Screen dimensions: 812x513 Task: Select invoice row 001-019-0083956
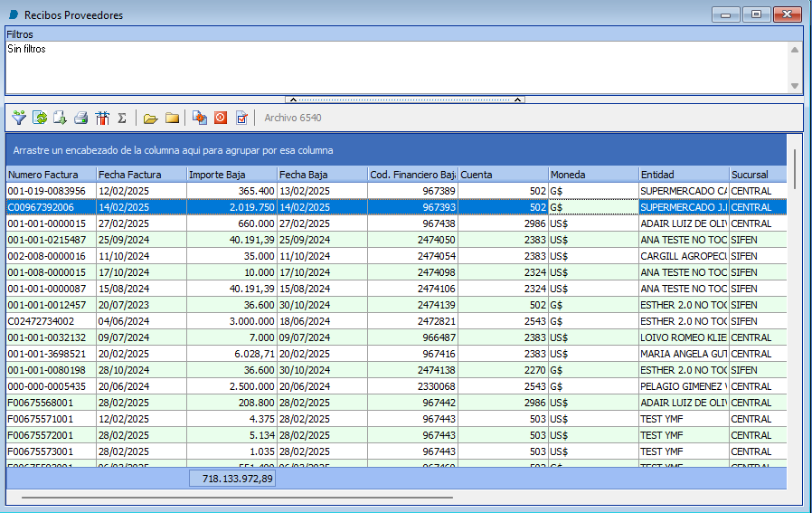pyautogui.click(x=396, y=191)
